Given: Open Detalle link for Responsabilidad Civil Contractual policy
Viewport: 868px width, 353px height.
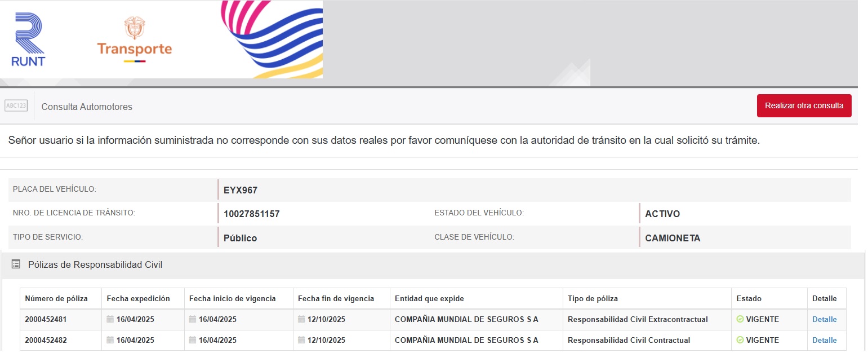Looking at the screenshot, I should coord(824,340).
